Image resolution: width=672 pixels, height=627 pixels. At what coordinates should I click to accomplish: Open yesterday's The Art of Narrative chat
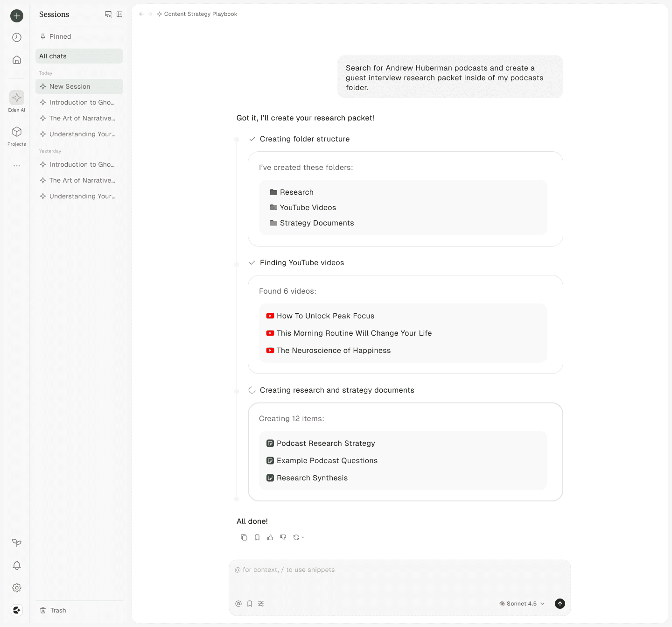coord(79,180)
